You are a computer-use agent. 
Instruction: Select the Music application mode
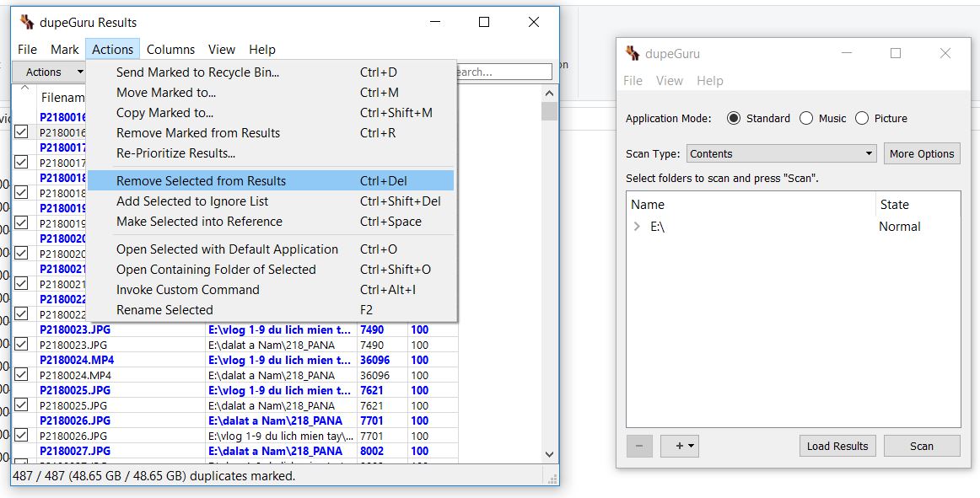[x=806, y=118]
